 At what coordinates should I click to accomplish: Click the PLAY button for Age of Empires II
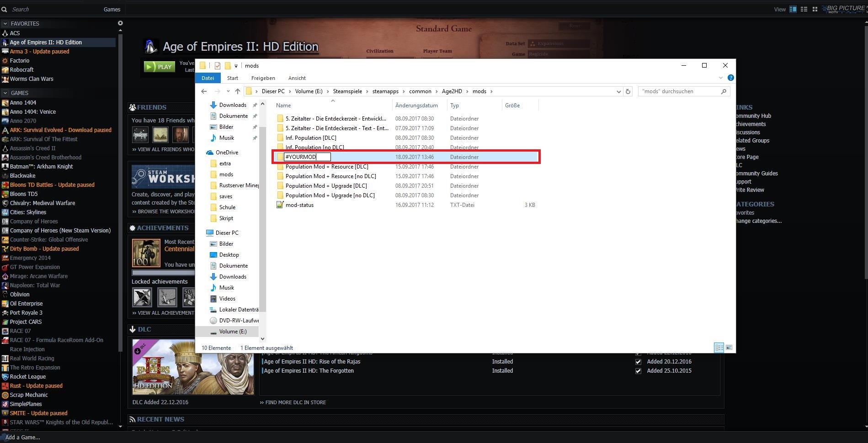(x=159, y=67)
